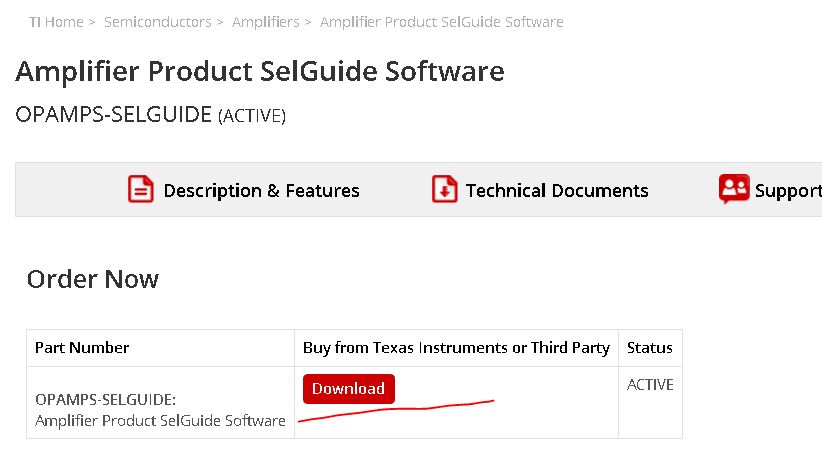Click the Support people chat icon
This screenshot has height=462, width=822.
(x=734, y=189)
